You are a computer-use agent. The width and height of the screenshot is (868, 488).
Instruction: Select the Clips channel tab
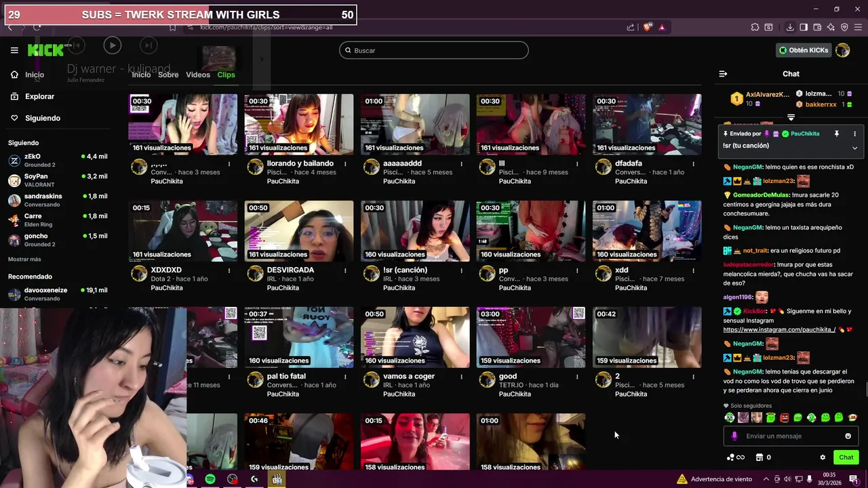pyautogui.click(x=226, y=75)
